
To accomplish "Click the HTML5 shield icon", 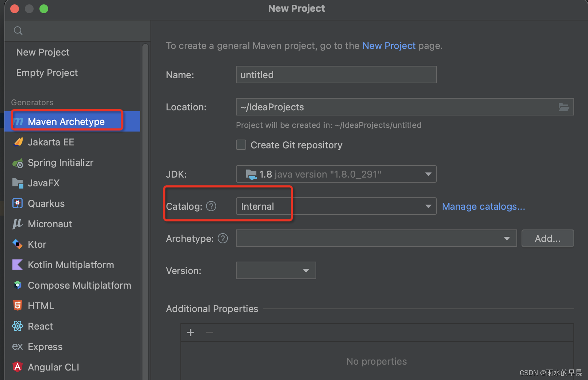I will coord(18,305).
